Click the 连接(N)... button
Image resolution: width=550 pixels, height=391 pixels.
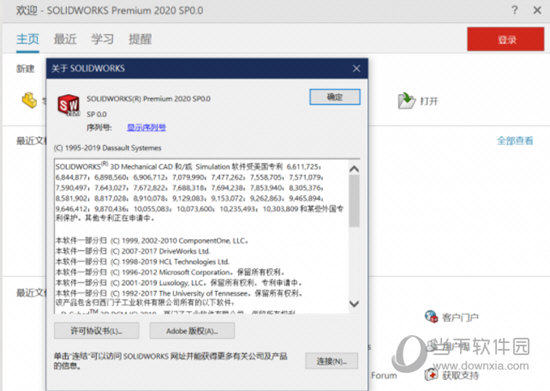[332, 361]
